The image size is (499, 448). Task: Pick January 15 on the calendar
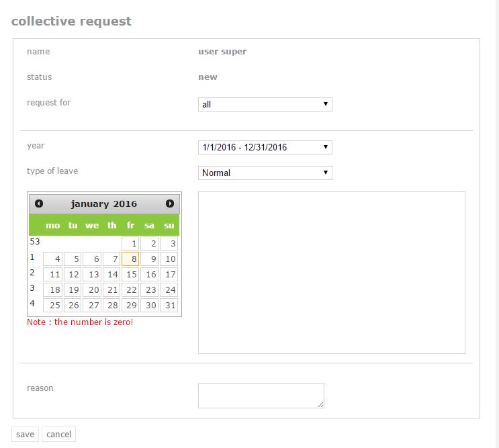pos(130,274)
